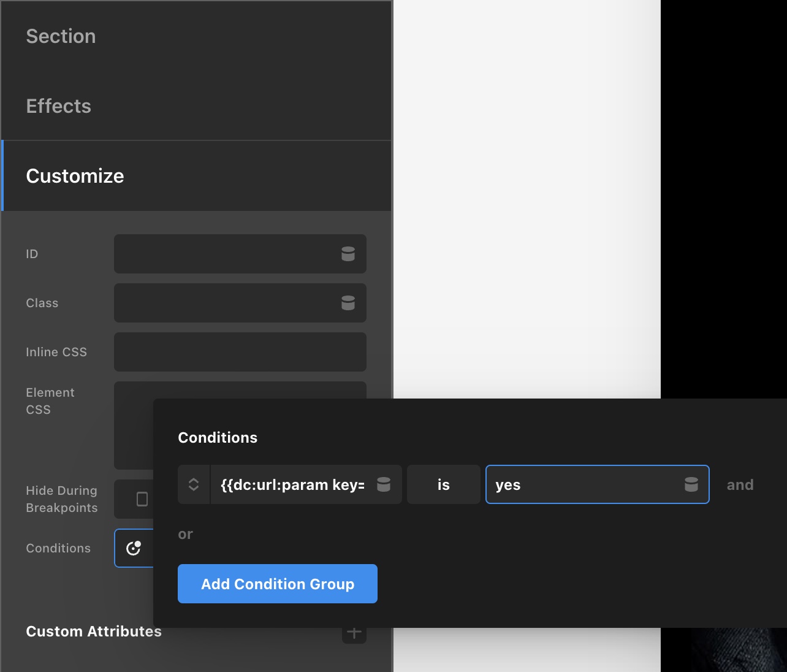Open the Section tab
787x672 pixels.
coord(61,36)
